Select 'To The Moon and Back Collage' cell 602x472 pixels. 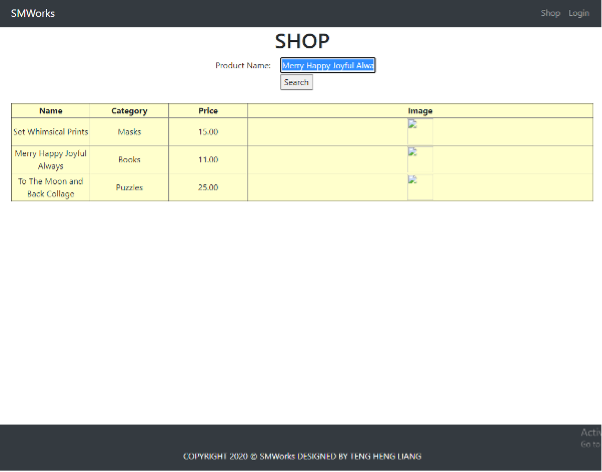(x=51, y=187)
